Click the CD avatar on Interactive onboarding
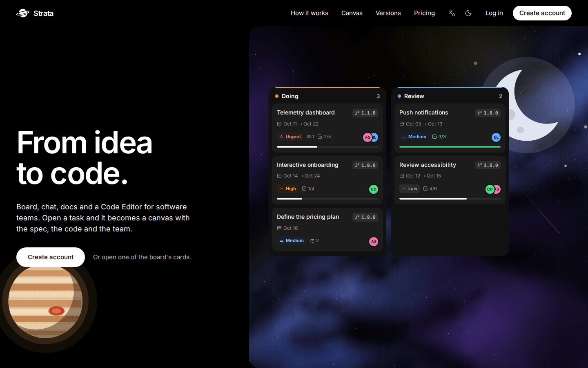588x368 pixels. point(373,189)
